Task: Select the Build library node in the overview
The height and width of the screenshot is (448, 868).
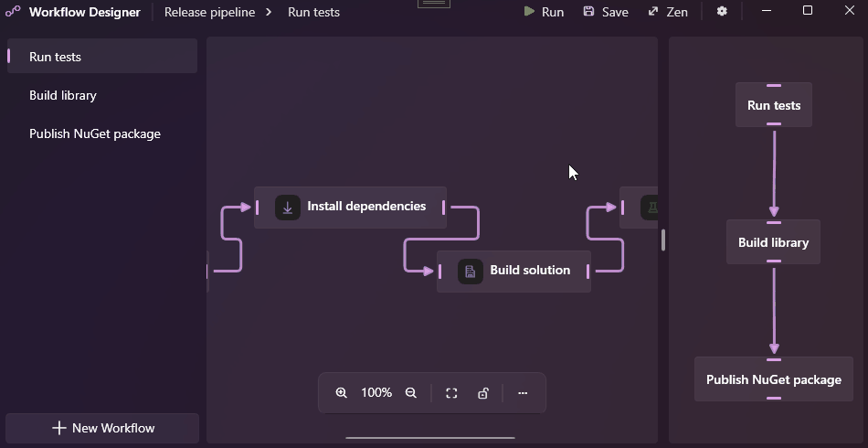Action: point(773,242)
